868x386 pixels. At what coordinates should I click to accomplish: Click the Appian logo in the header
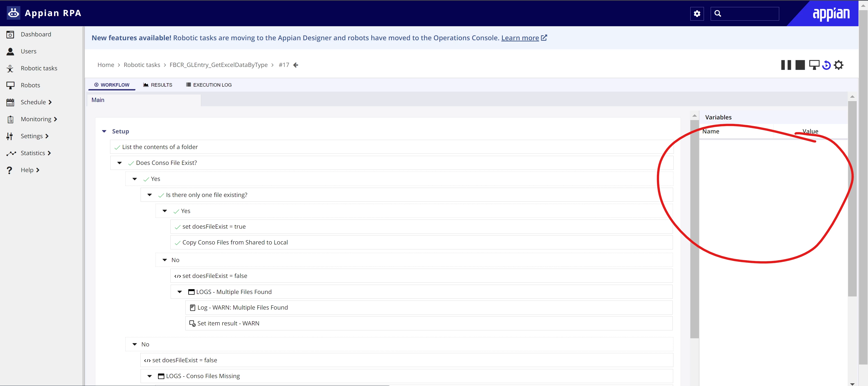831,14
